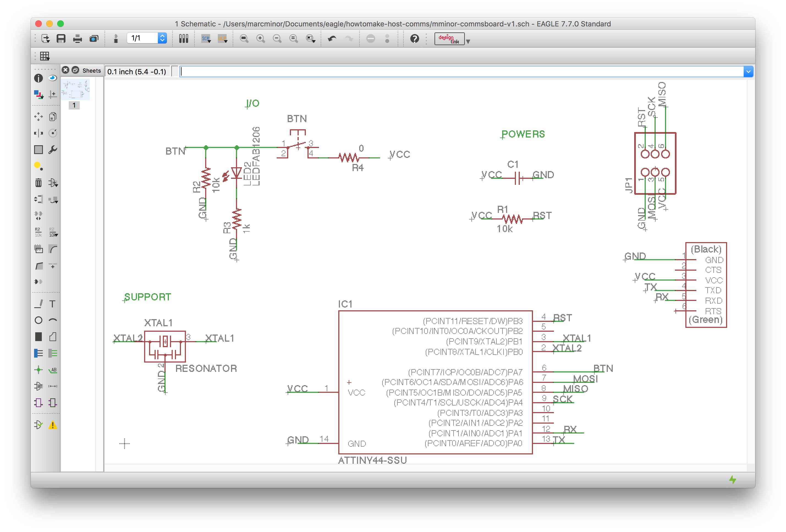Select the net Label tool
Viewport: 786px width, 532px height.
pos(53,370)
